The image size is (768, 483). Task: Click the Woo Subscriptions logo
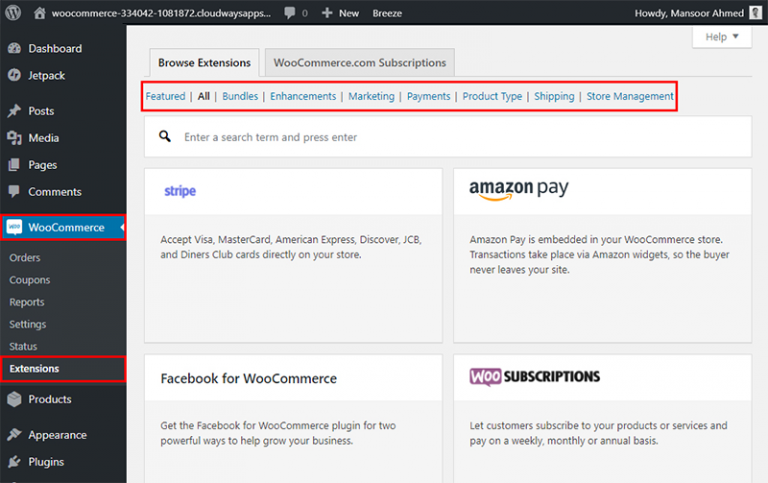[x=534, y=377]
